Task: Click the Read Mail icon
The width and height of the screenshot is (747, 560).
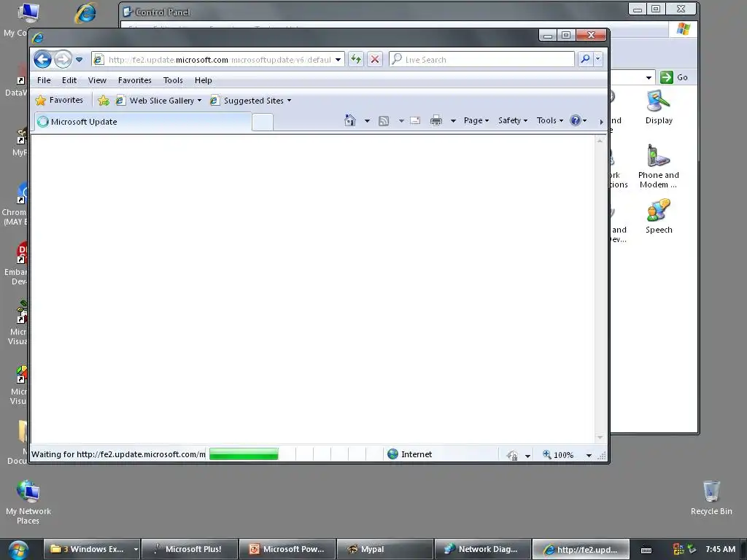Action: [x=415, y=121]
